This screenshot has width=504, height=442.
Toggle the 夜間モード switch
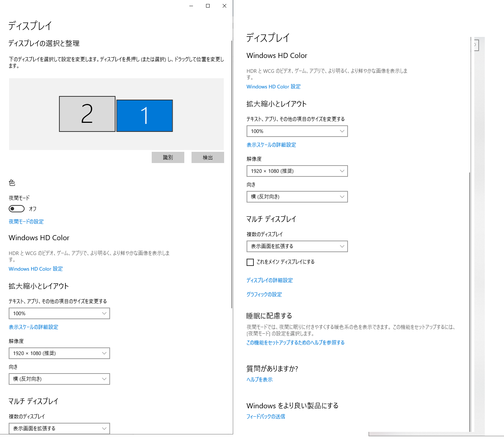17,209
